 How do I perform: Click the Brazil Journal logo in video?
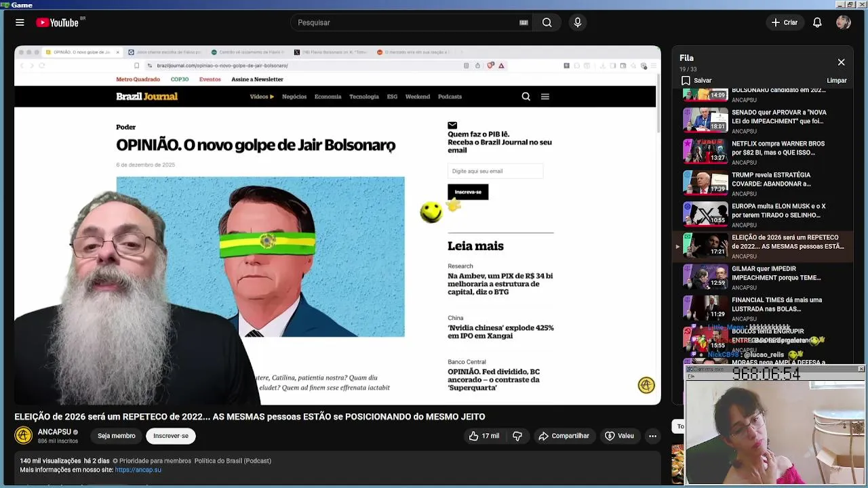click(146, 96)
